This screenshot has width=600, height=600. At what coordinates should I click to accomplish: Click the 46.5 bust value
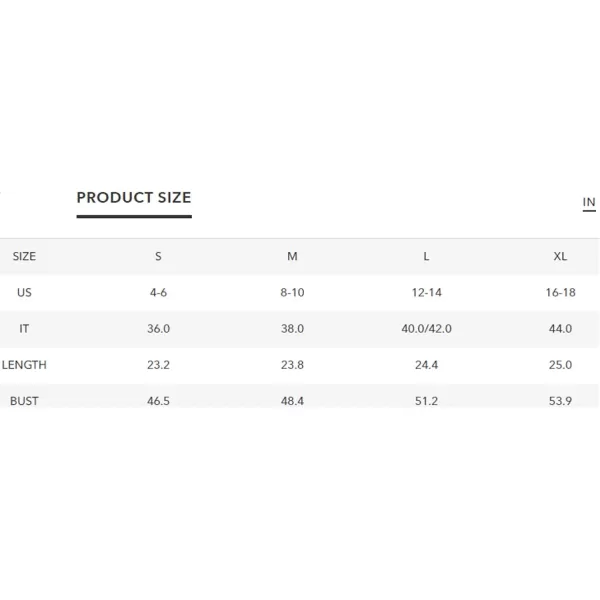(x=158, y=401)
